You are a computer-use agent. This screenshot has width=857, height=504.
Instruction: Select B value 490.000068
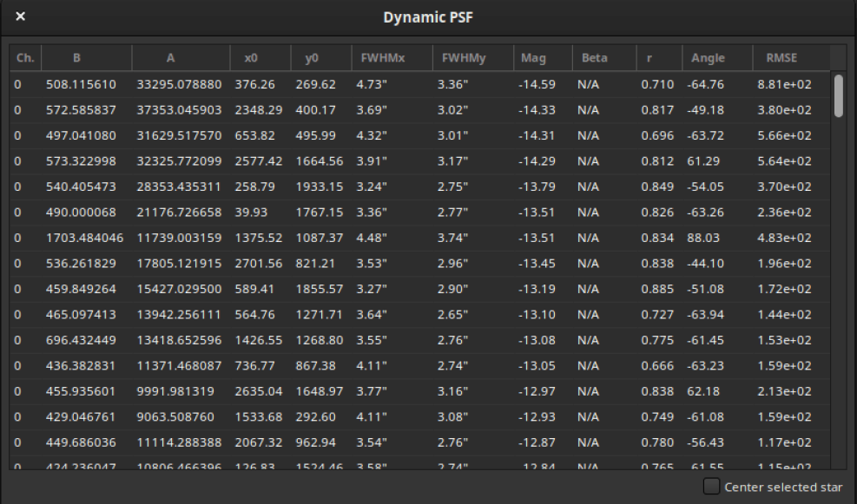pyautogui.click(x=81, y=213)
